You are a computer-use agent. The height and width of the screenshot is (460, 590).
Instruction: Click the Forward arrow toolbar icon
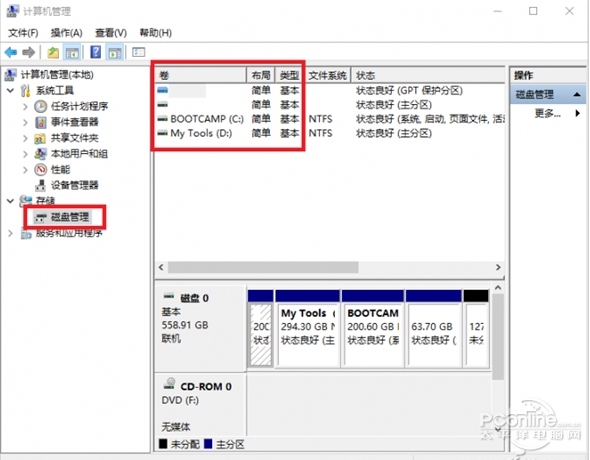tap(29, 52)
